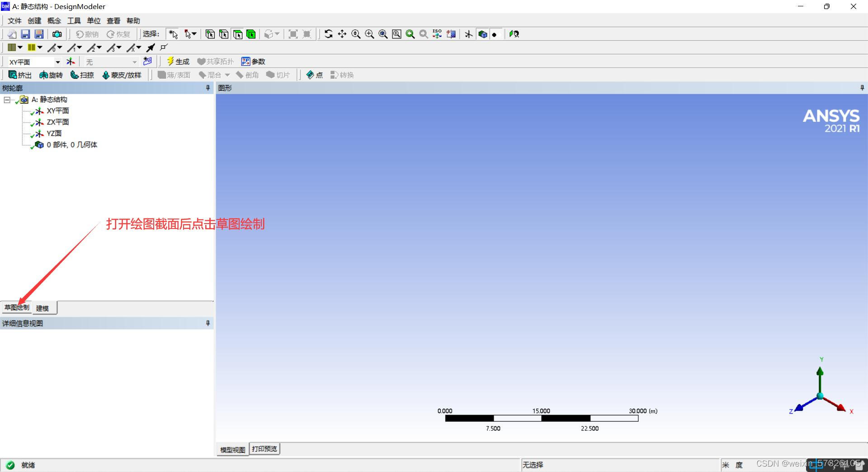Toggle the display plane icon
The height and width of the screenshot is (472, 868).
[469, 34]
